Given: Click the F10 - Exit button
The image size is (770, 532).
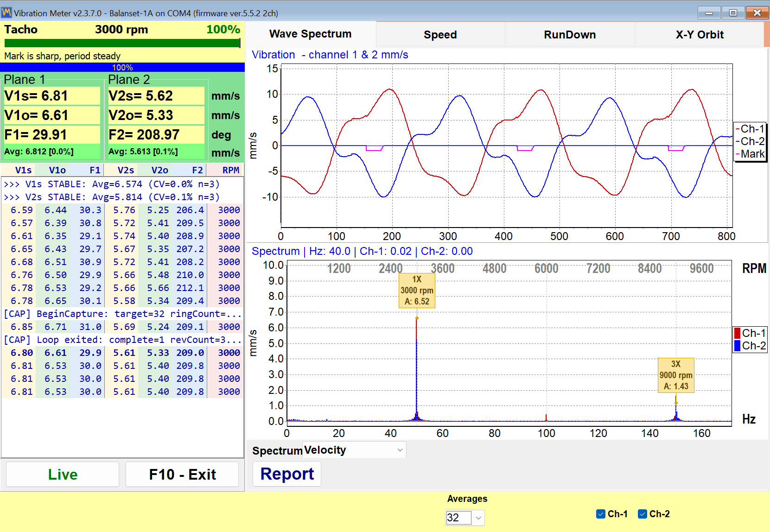Looking at the screenshot, I should click(182, 475).
